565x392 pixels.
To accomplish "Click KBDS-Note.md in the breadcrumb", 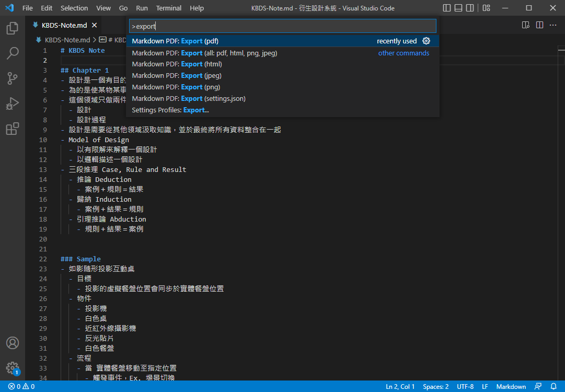I will (x=67, y=40).
